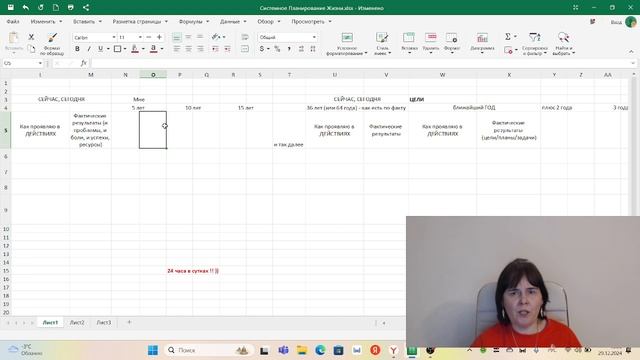Expand the text orientation dropdown

(224, 37)
